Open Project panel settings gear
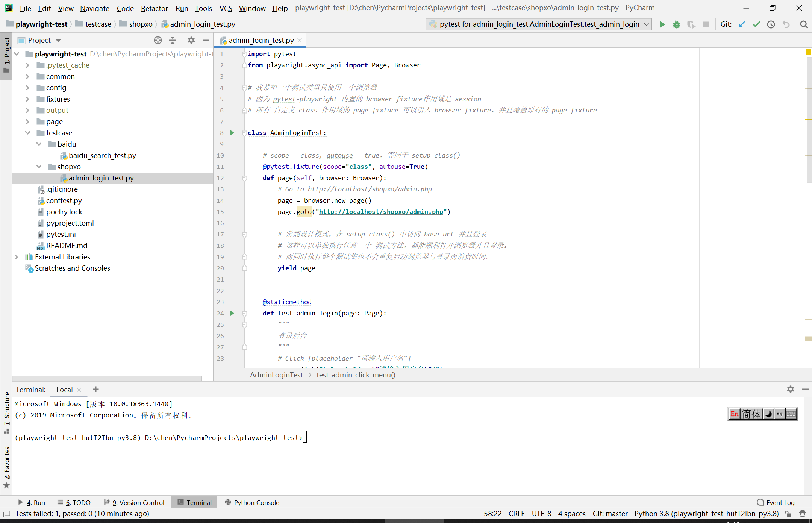 pyautogui.click(x=191, y=40)
